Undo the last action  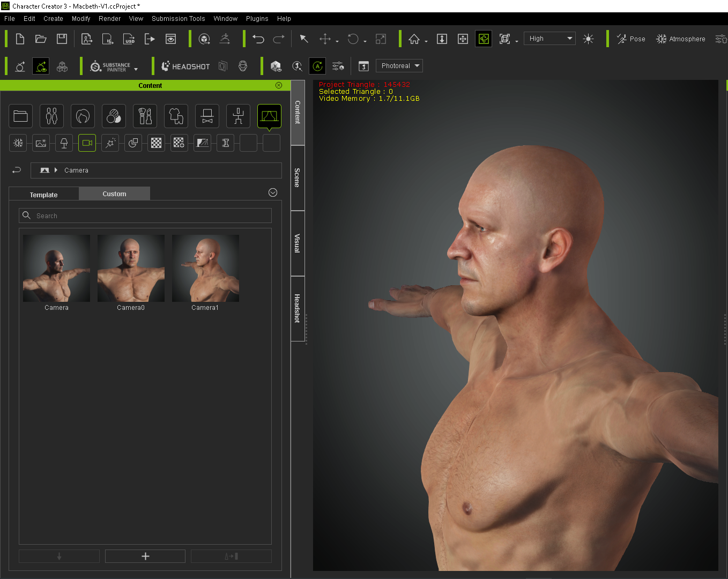[258, 39]
